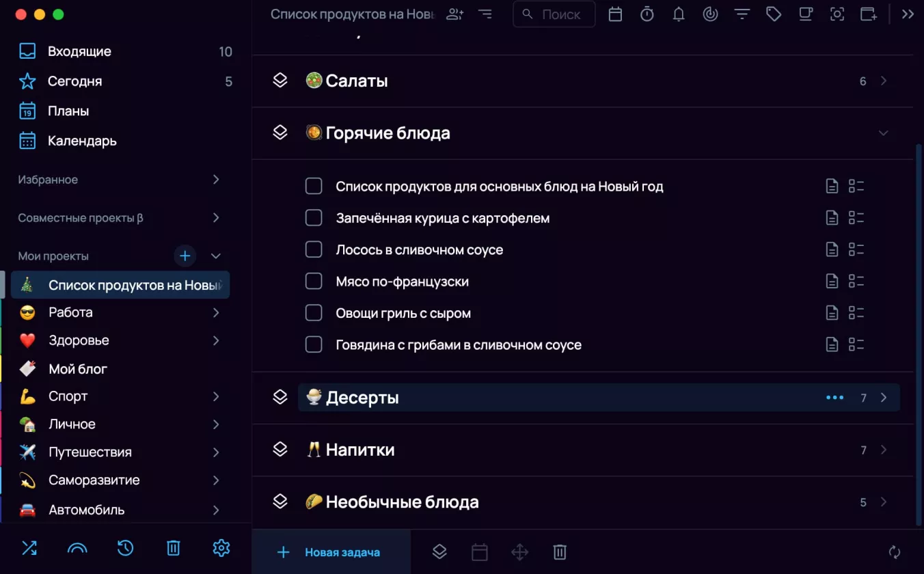
Task: Check off Список продуктов для основных блюд task
Action: (314, 186)
